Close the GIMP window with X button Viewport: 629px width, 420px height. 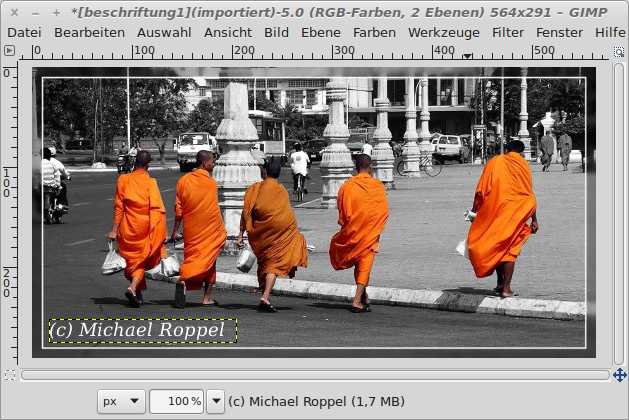14,12
